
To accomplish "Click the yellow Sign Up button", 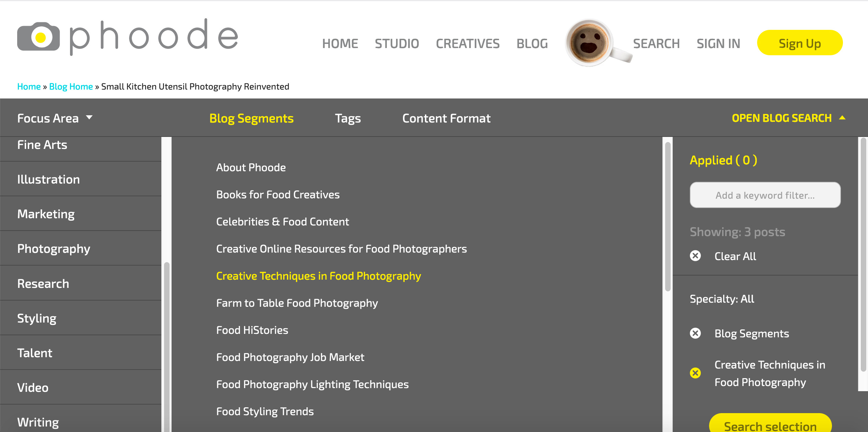I will click(800, 43).
